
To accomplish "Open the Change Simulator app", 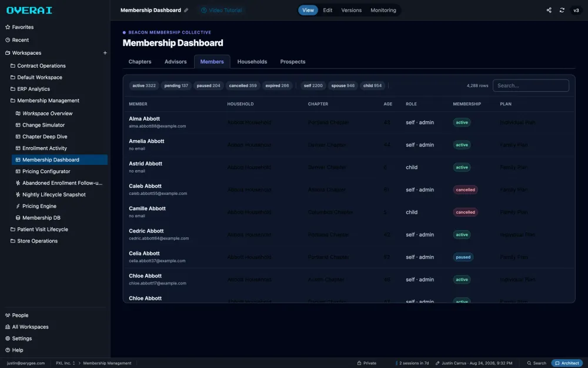I will (40, 125).
